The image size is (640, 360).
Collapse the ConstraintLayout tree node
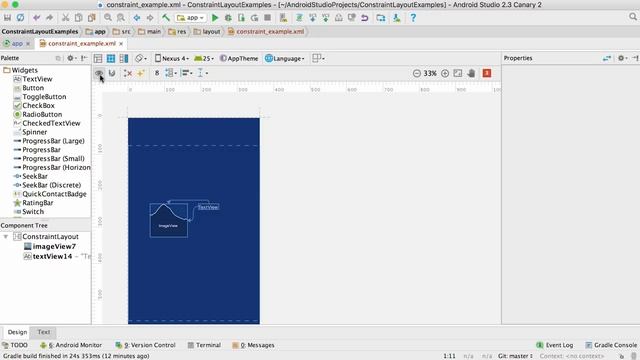pos(6,237)
